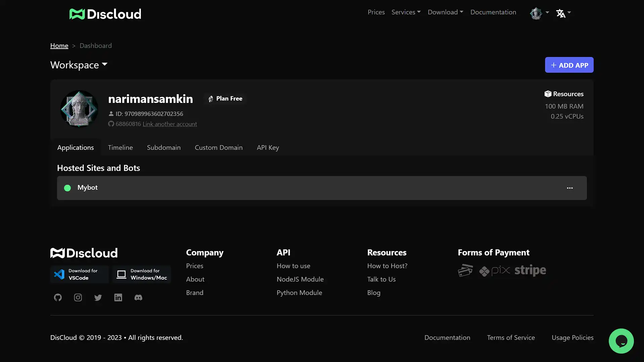Click Link another account
The image size is (644, 362).
click(170, 124)
